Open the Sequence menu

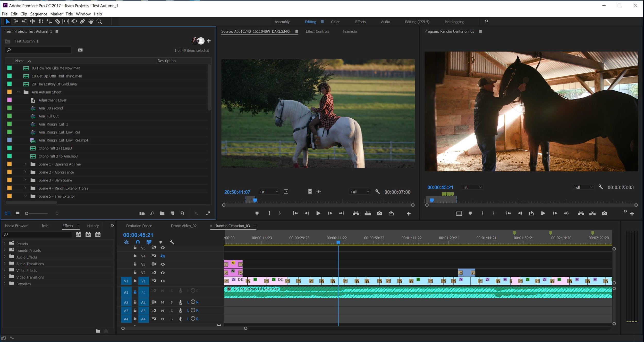[39, 14]
